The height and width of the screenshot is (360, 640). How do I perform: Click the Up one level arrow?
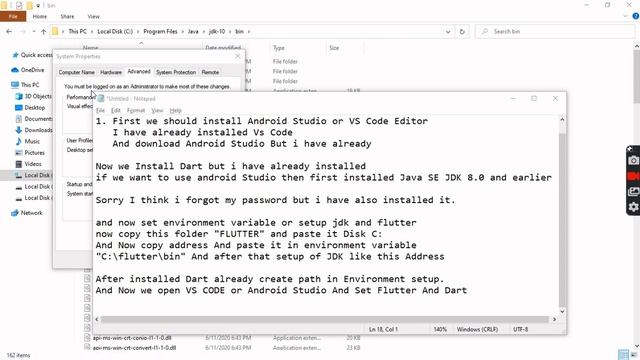coord(43,31)
